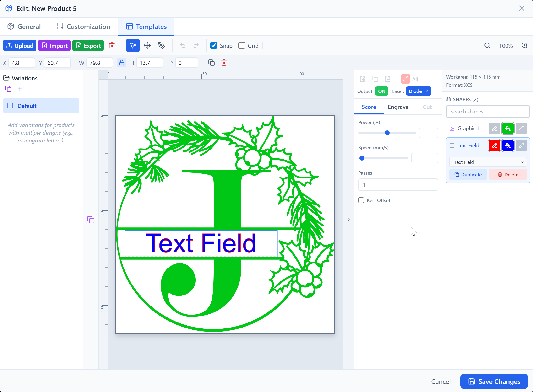Enable the Grid checkbox

pos(242,45)
